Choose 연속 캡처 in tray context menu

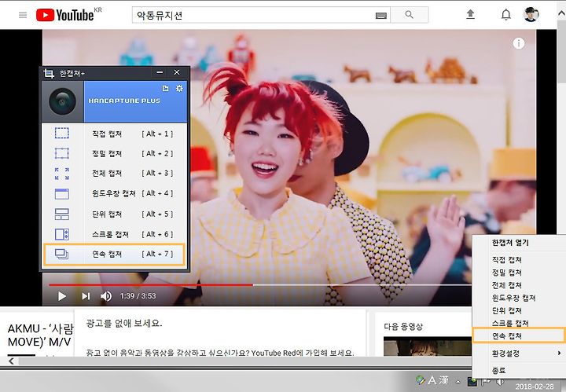(519, 335)
